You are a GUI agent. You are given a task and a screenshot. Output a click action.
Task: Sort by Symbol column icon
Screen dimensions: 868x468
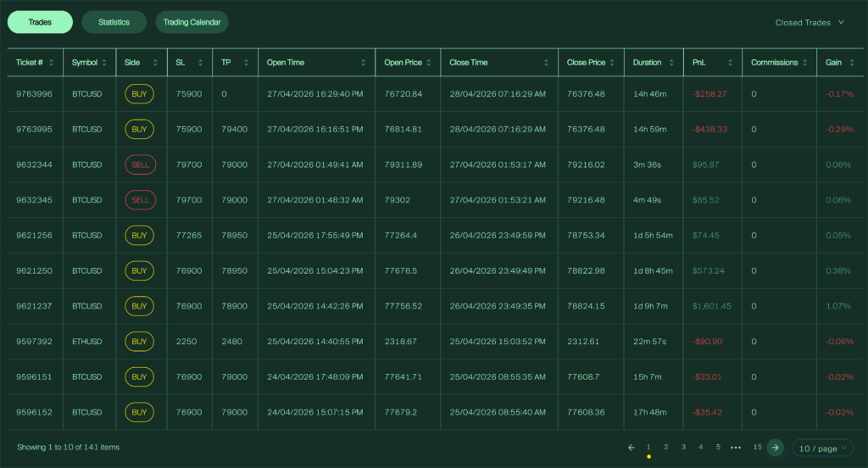click(104, 63)
